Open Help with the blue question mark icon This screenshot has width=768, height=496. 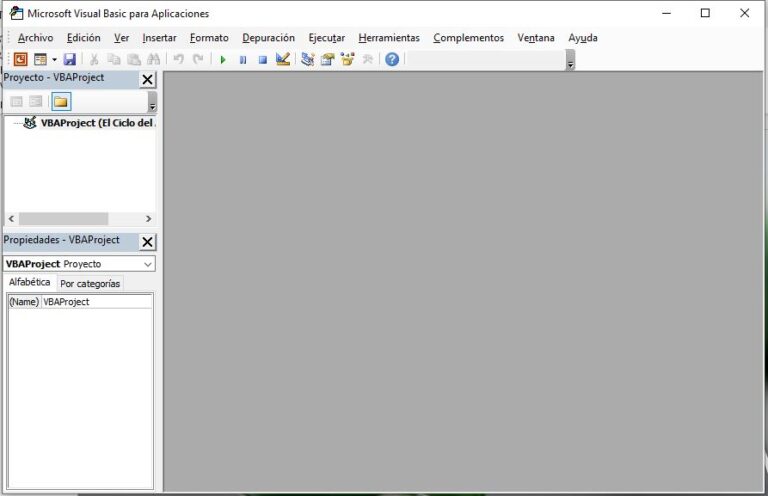pos(392,59)
